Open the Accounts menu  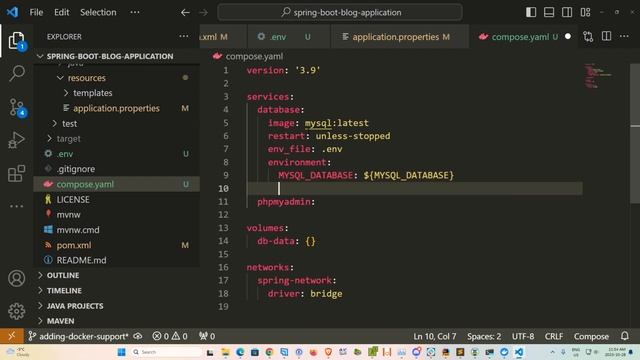(16, 278)
